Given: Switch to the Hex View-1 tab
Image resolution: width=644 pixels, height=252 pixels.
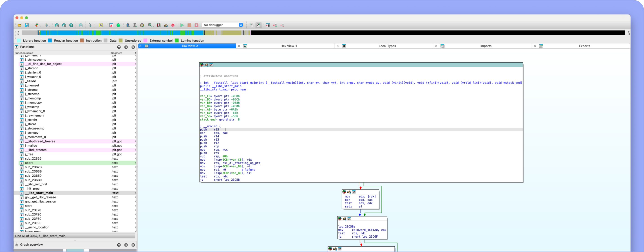Looking at the screenshot, I should click(x=289, y=46).
